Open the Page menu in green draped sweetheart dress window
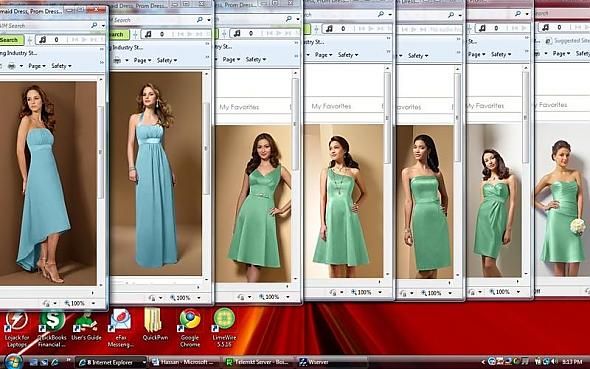This screenshot has height=369, width=590. coord(476,55)
